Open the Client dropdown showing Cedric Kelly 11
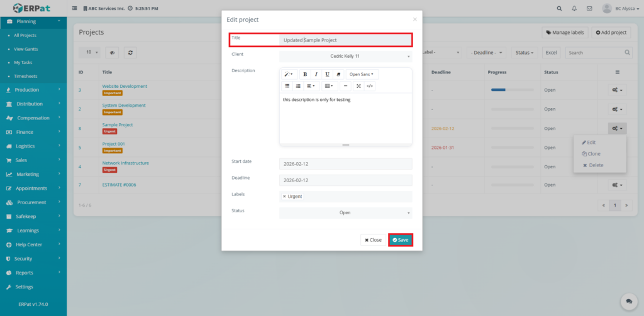This screenshot has width=644, height=316. coord(345,56)
